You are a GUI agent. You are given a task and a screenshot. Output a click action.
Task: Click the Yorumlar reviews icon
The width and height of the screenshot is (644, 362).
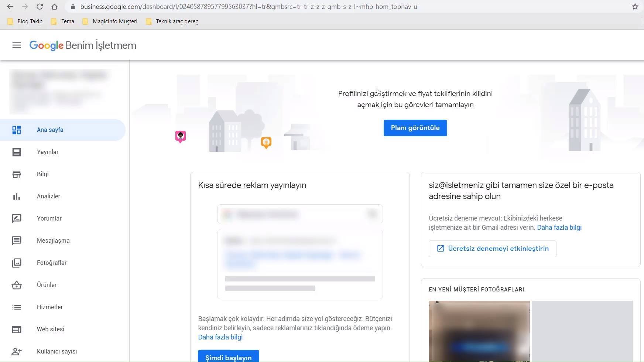(17, 219)
